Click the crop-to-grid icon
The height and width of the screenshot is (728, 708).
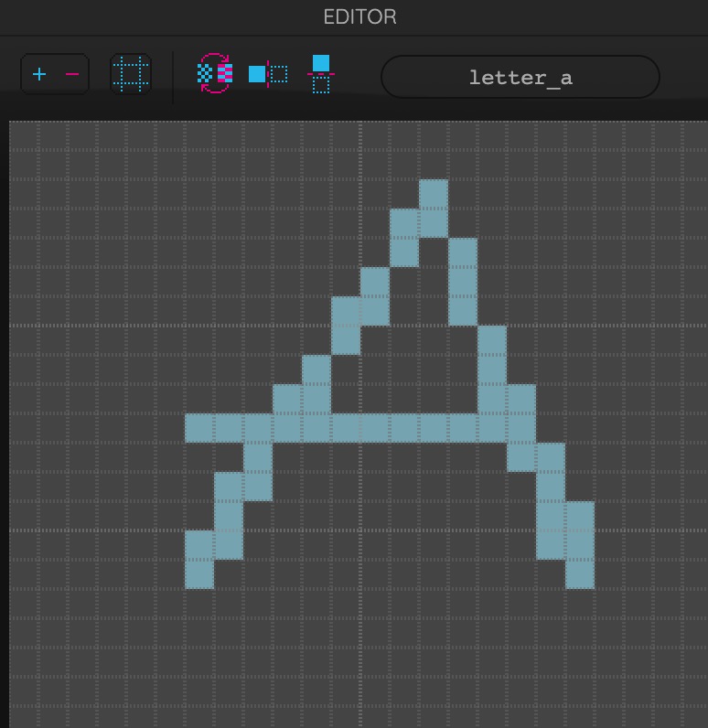point(131,74)
